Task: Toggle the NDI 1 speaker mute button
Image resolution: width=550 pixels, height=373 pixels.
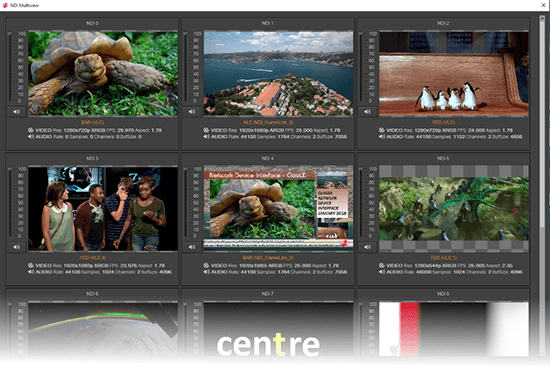Action: point(192,112)
